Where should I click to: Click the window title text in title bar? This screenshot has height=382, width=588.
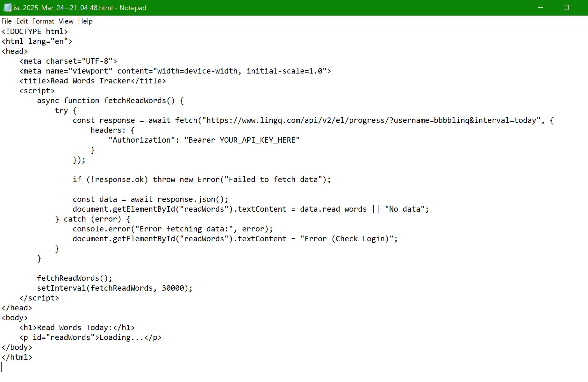(80, 8)
